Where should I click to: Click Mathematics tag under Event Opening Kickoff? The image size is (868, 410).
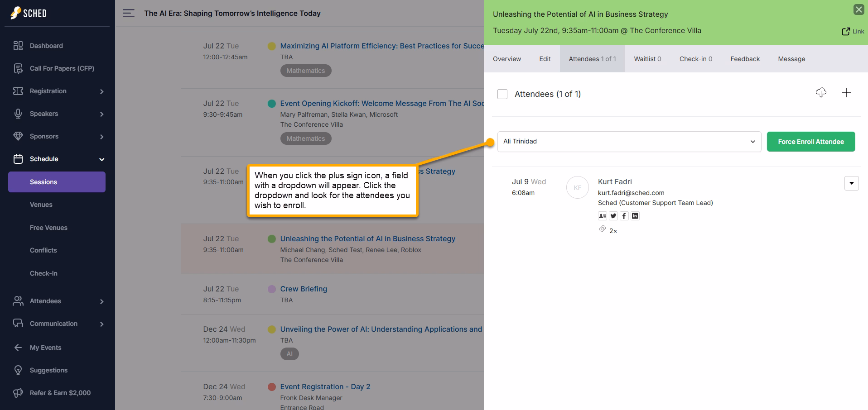(x=306, y=138)
